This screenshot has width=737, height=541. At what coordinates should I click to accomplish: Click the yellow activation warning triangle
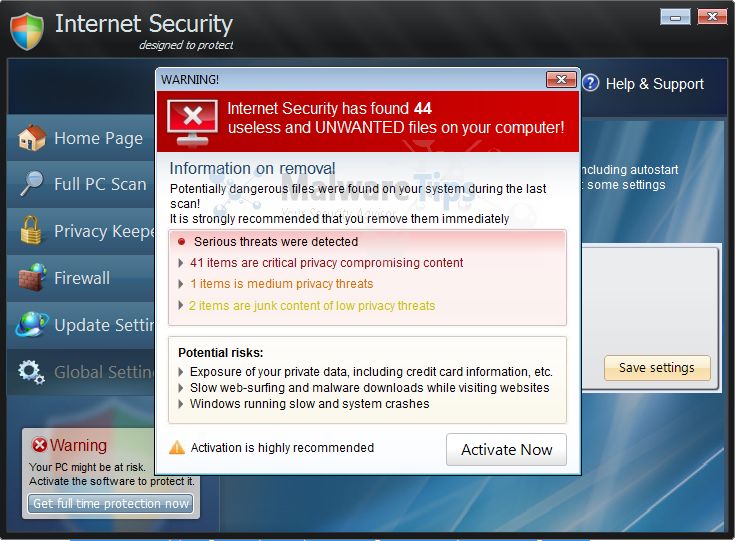[177, 448]
